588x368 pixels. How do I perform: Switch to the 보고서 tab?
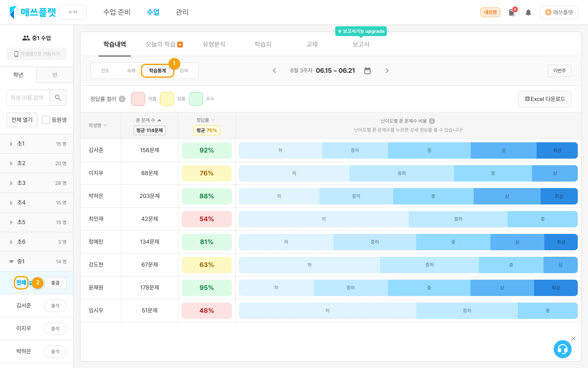[361, 44]
